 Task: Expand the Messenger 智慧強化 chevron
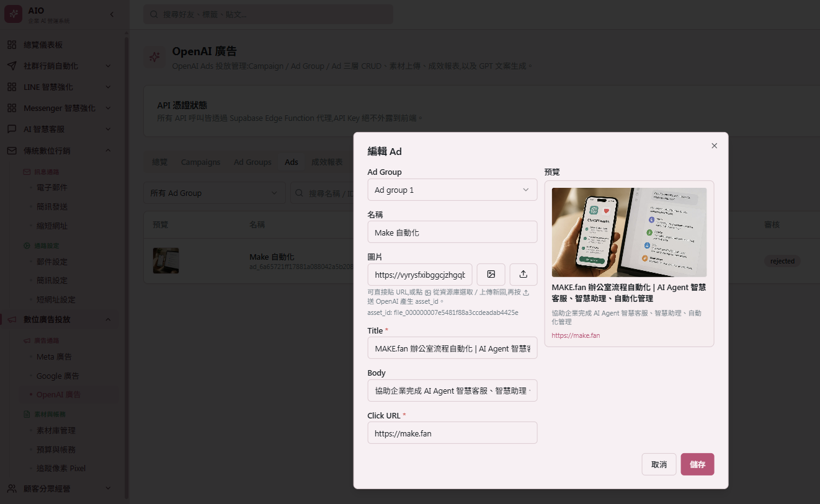pos(108,108)
